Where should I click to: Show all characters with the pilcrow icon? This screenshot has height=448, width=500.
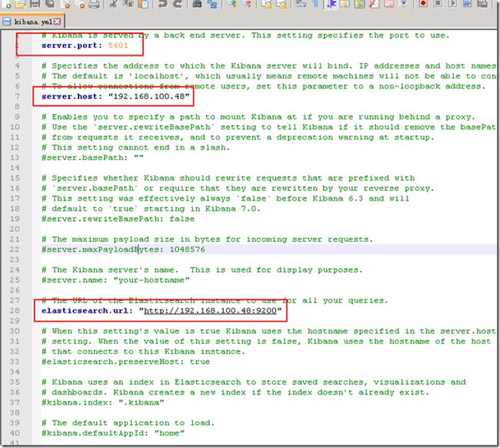315,4
